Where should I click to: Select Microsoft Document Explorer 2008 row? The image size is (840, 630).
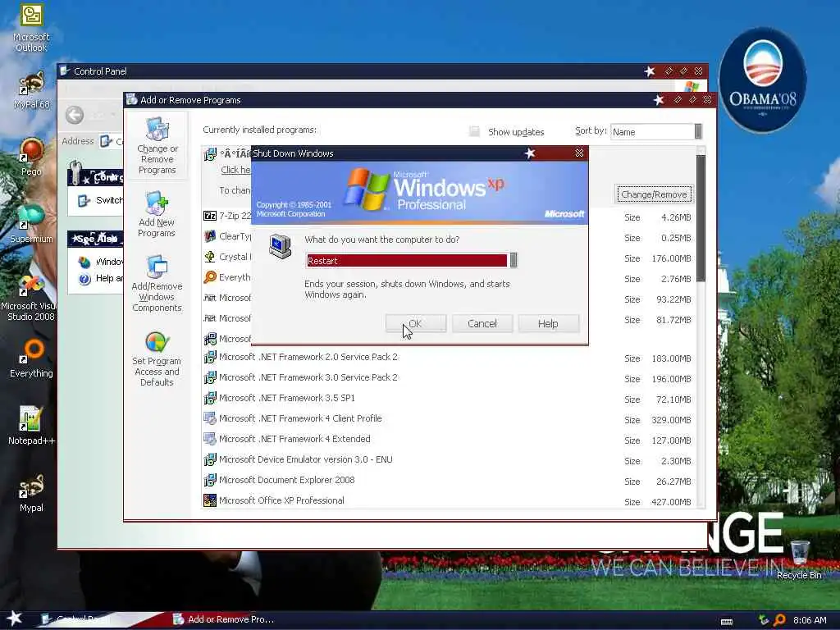[449, 481]
